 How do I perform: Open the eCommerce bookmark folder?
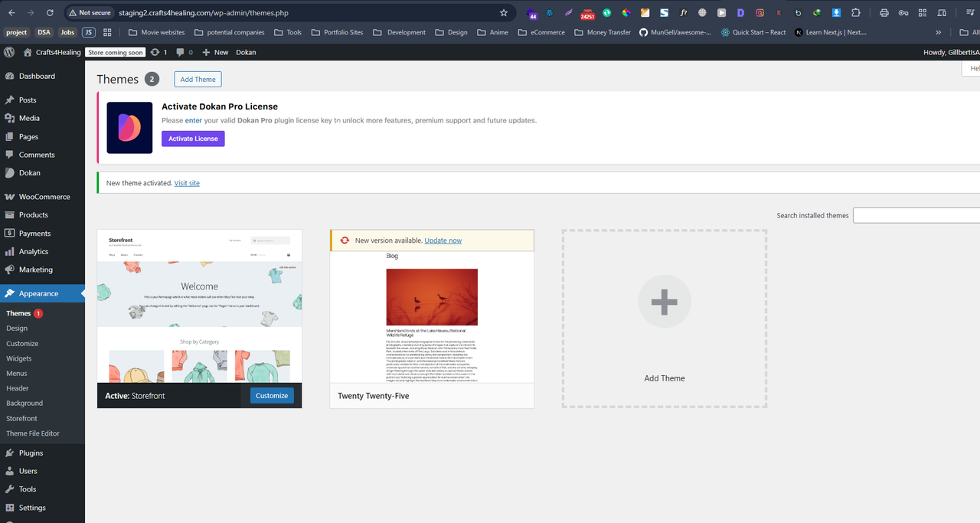[541, 32]
